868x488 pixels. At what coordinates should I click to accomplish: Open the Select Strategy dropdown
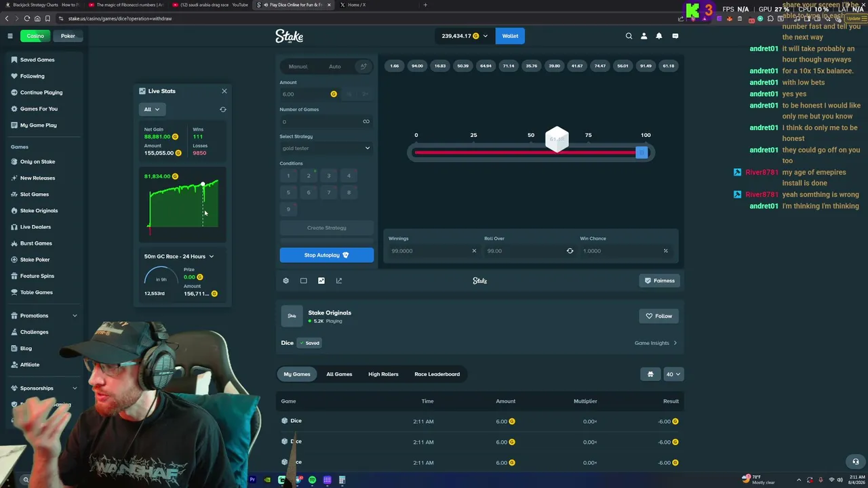(326, 148)
